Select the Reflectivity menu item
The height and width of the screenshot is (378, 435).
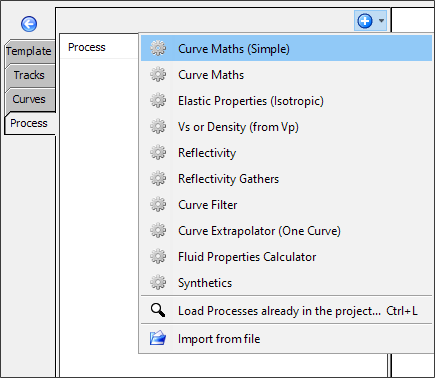tap(286, 153)
